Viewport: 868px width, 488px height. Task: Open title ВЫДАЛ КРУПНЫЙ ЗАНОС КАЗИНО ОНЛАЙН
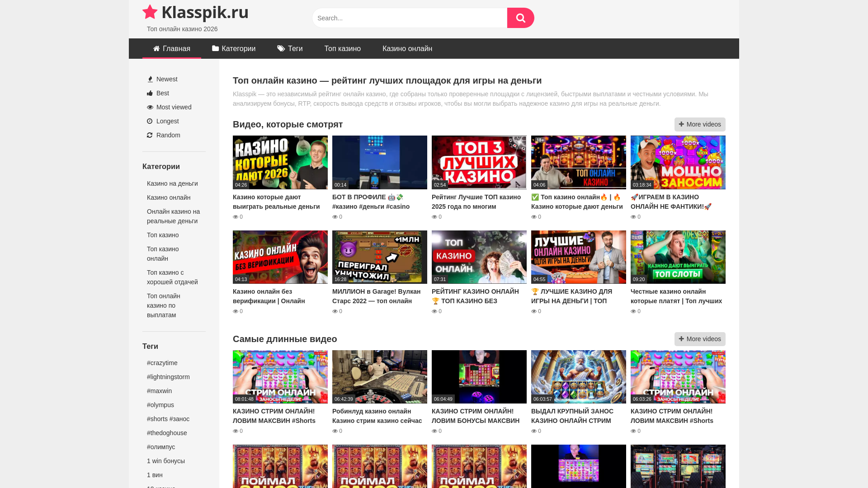(572, 416)
